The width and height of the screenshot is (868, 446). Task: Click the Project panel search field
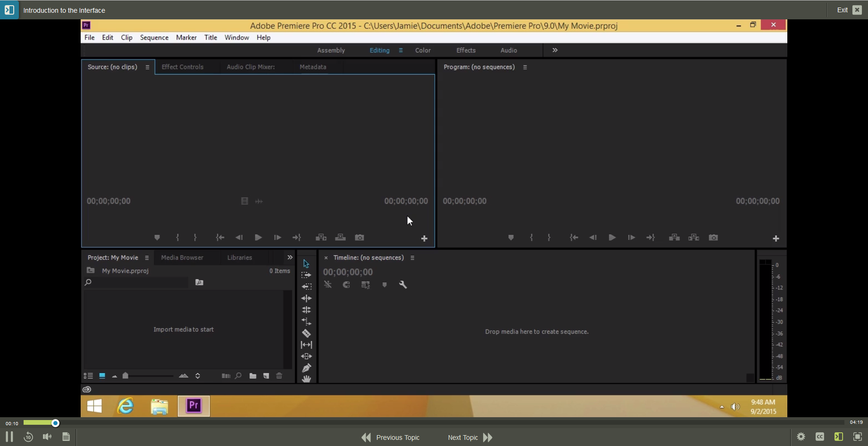tap(139, 282)
